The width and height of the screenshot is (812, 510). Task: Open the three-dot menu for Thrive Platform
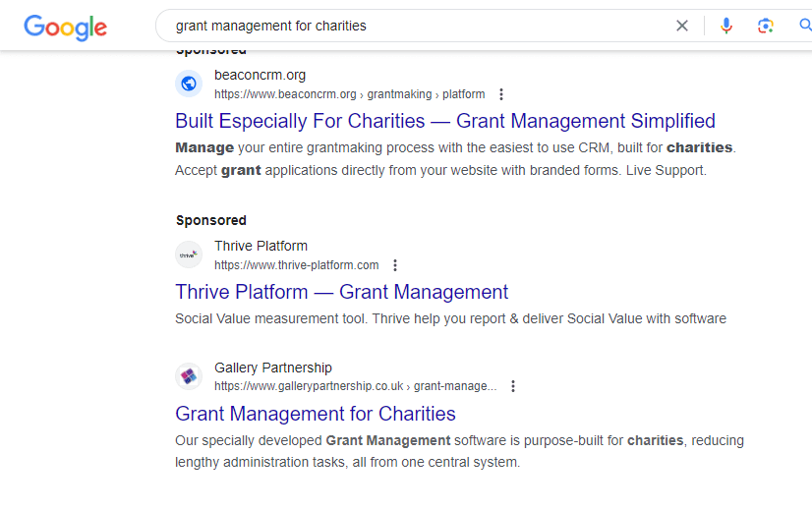click(x=395, y=265)
